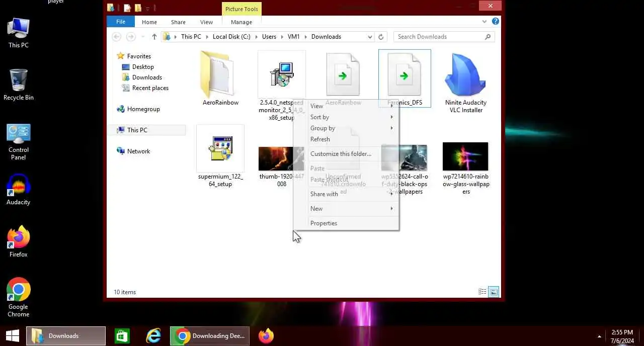The image size is (644, 346).
Task: Select the netspeed monitor setup installer icon
Action: pos(281,74)
